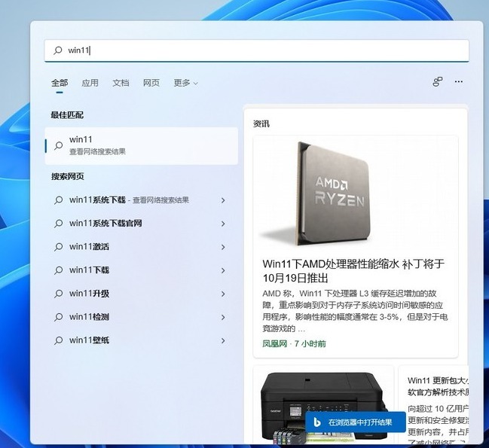Click the 资讯 section heading

[x=261, y=123]
